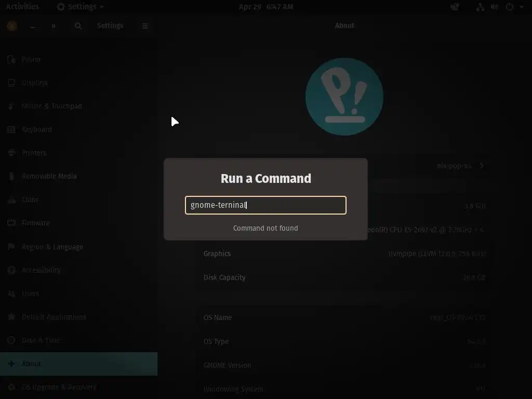Viewport: 532px width, 399px height.
Task: Click the volume icon in top bar
Action: [x=495, y=7]
